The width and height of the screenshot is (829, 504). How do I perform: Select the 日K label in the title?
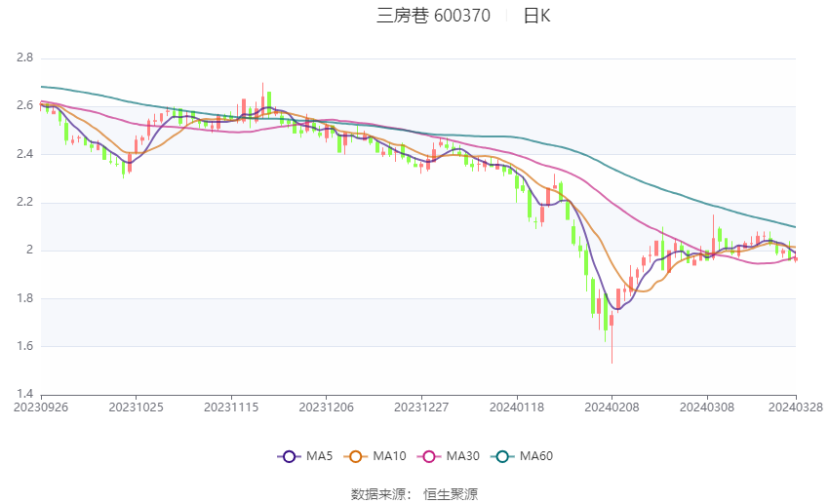click(536, 16)
